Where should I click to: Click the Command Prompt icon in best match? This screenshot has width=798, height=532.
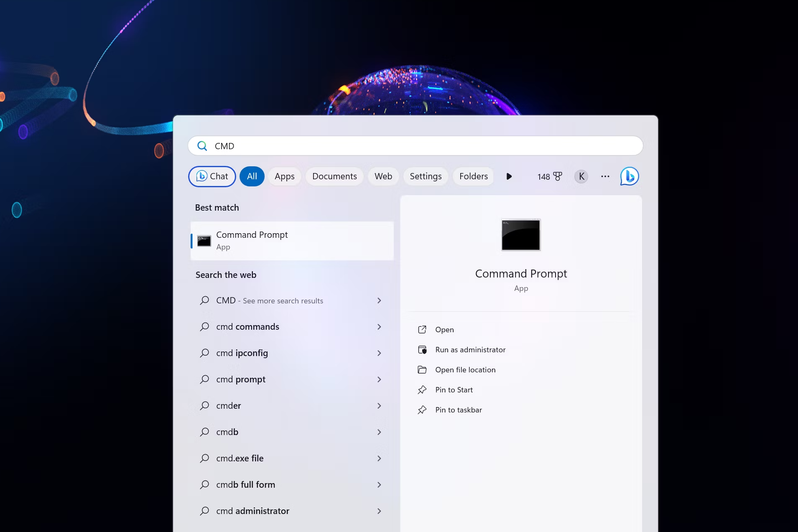click(204, 241)
